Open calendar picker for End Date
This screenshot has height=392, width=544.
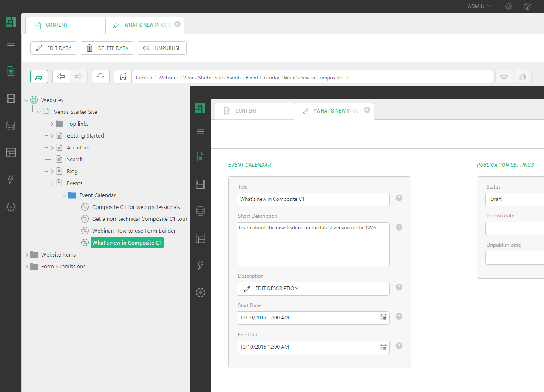click(x=383, y=347)
